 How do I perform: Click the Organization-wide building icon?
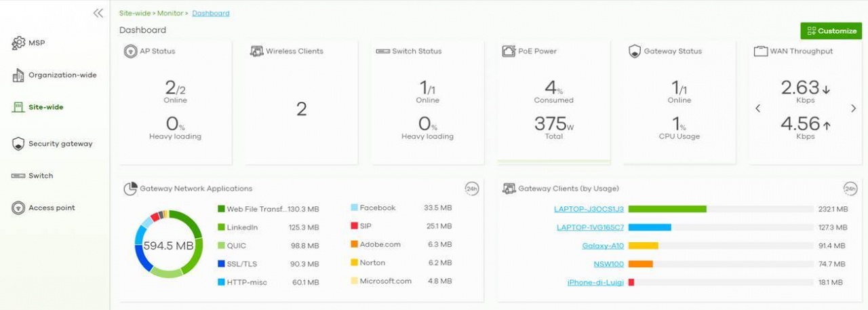point(18,75)
